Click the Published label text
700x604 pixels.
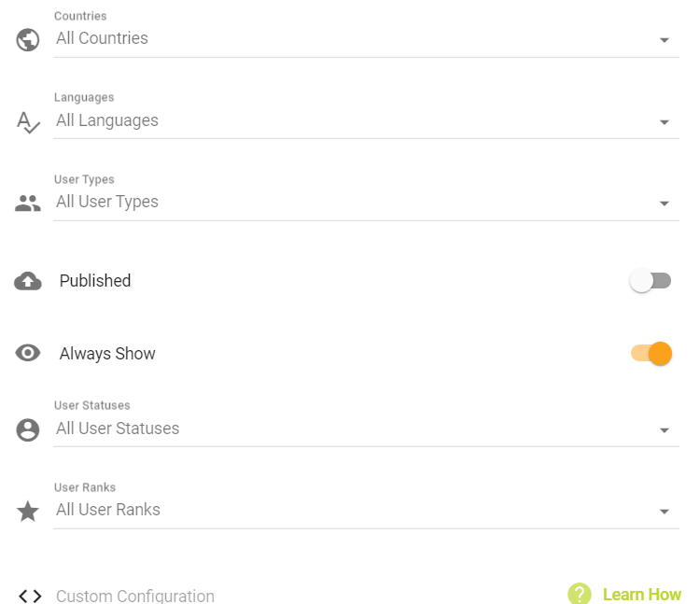click(95, 281)
